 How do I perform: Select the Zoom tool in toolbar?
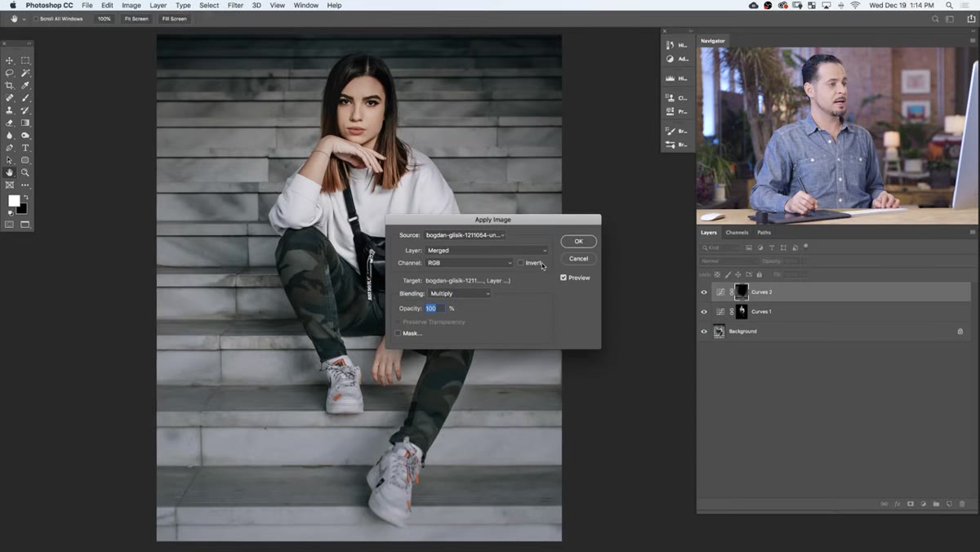tap(25, 173)
